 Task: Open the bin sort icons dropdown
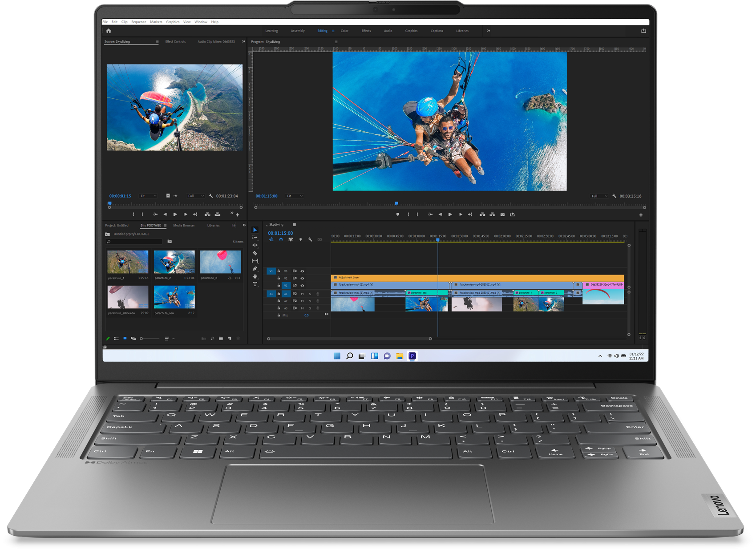coord(169,339)
